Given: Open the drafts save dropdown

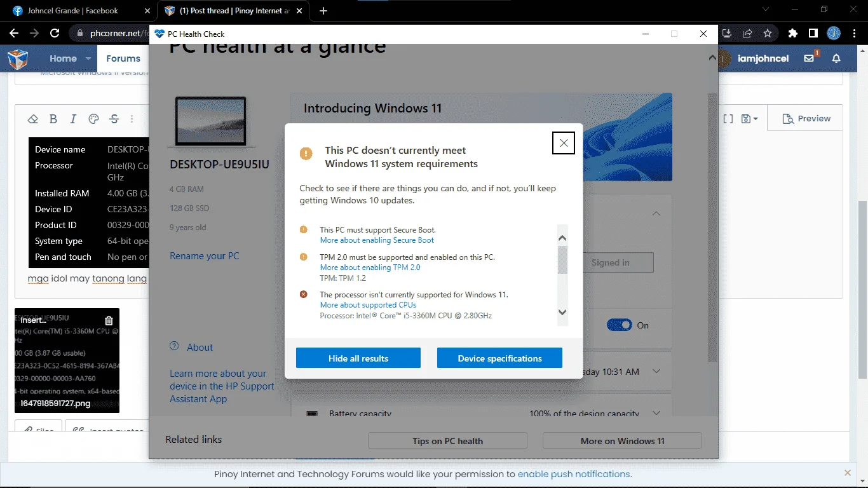Looking at the screenshot, I should 750,119.
